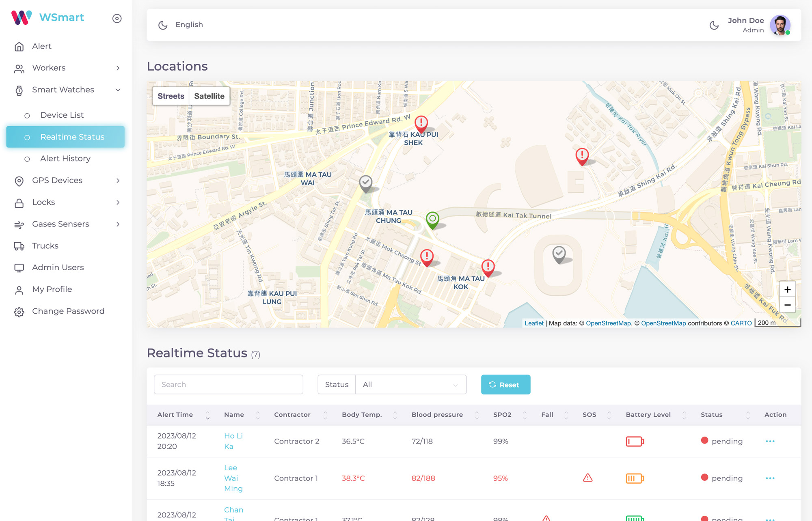Open the Trucks menu item

(x=45, y=246)
